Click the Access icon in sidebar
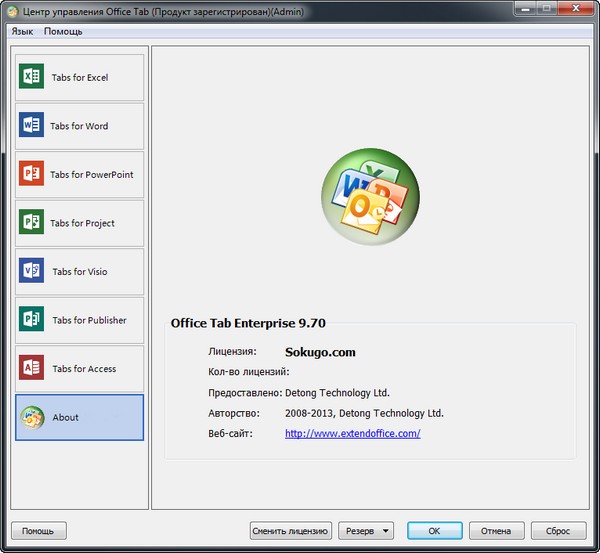Viewport: 600px width, 553px height. (x=31, y=368)
